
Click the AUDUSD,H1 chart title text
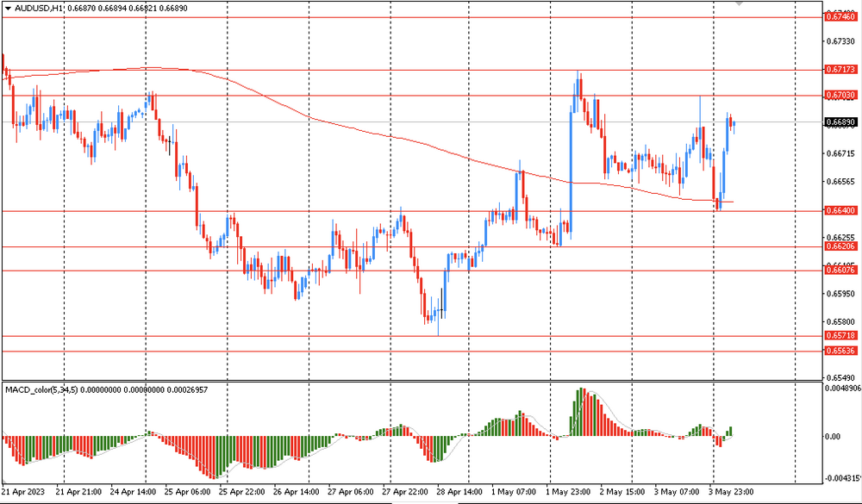click(39, 9)
